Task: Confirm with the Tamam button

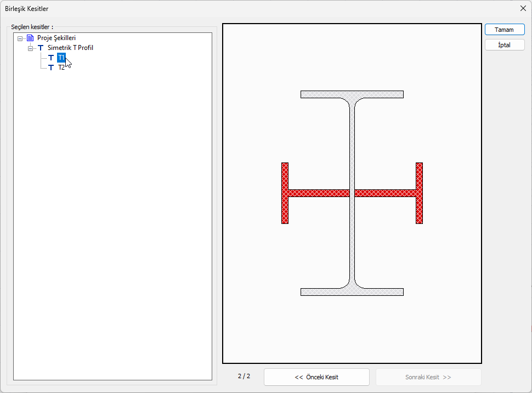Action: [505, 30]
